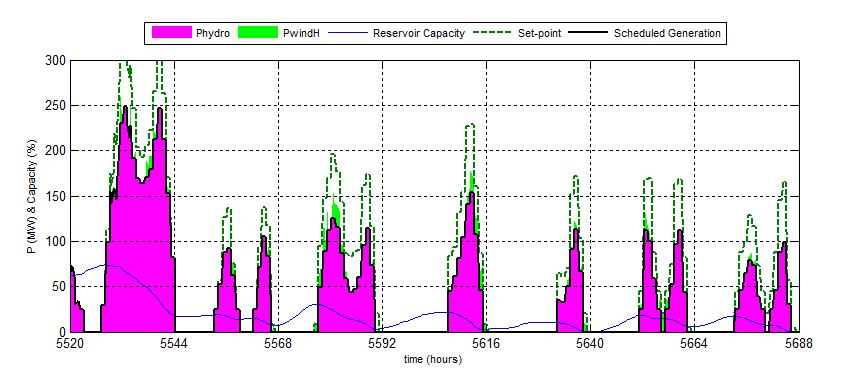The width and height of the screenshot is (850, 373).
Task: Click the Reservoir Capacity legend text
Action: tap(418, 33)
